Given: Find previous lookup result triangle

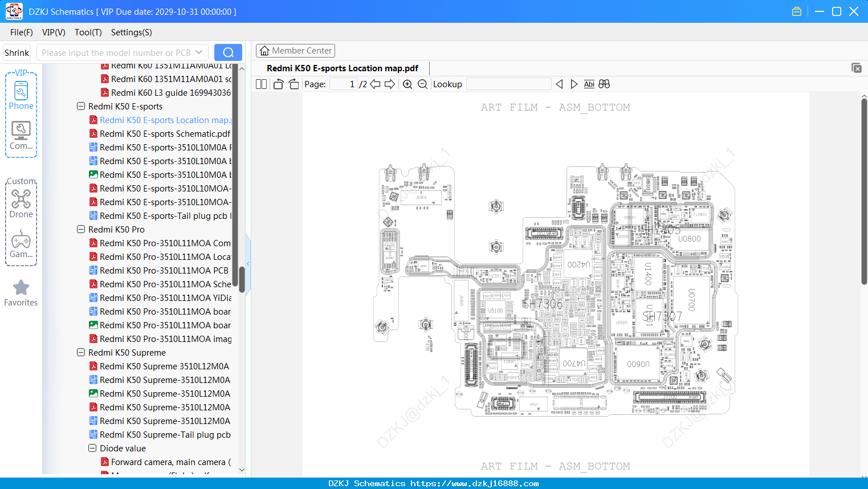Looking at the screenshot, I should [559, 84].
